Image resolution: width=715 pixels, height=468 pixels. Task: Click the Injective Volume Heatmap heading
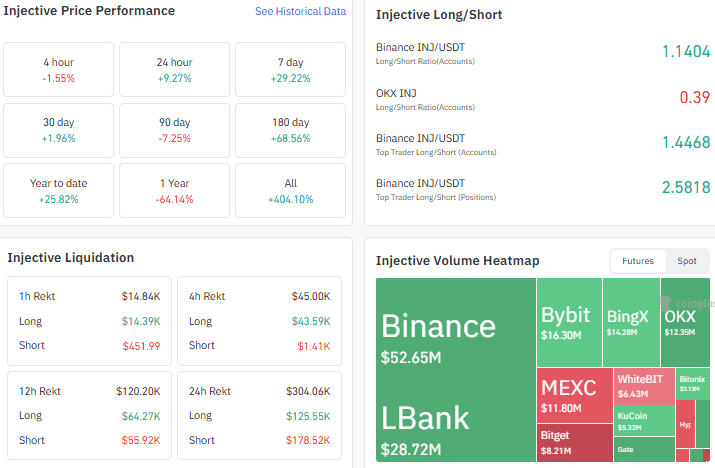point(457,261)
